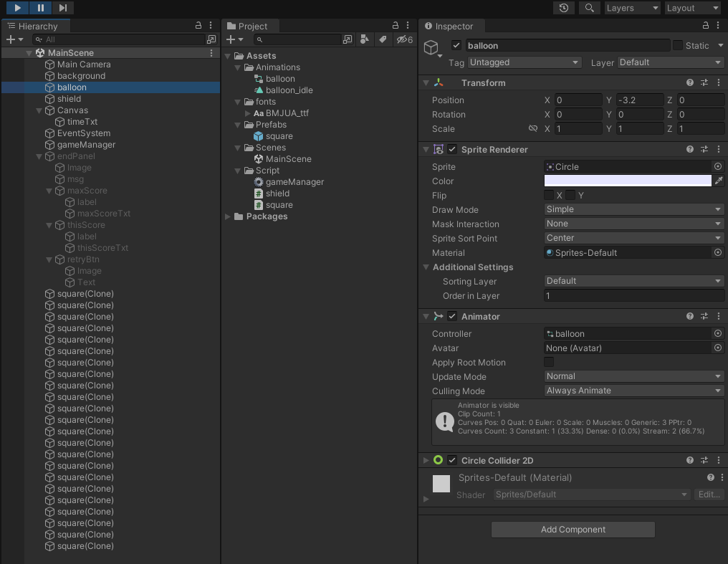
Task: Open the Layout dropdown
Action: click(692, 8)
